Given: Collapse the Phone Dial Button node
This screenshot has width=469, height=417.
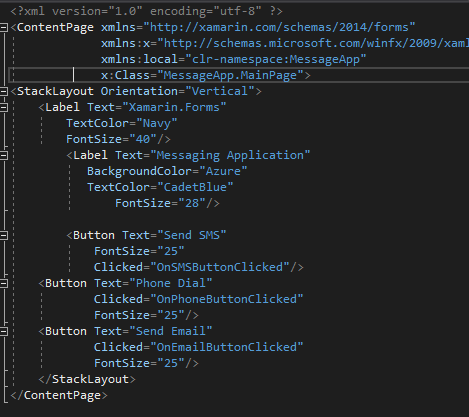Looking at the screenshot, I should (4, 283).
